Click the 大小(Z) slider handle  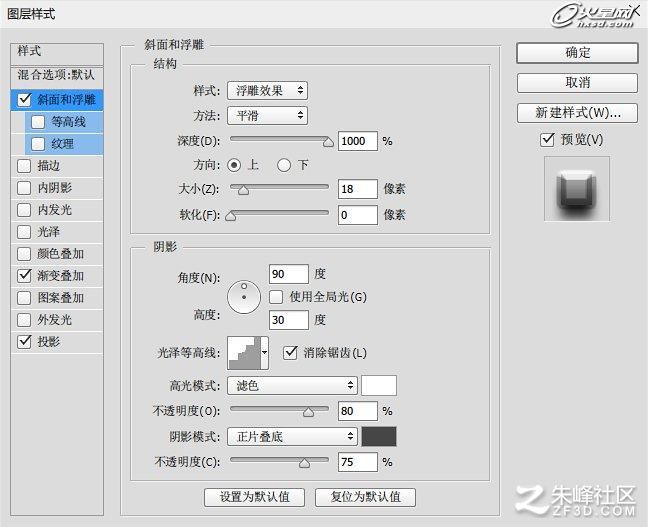tap(243, 190)
